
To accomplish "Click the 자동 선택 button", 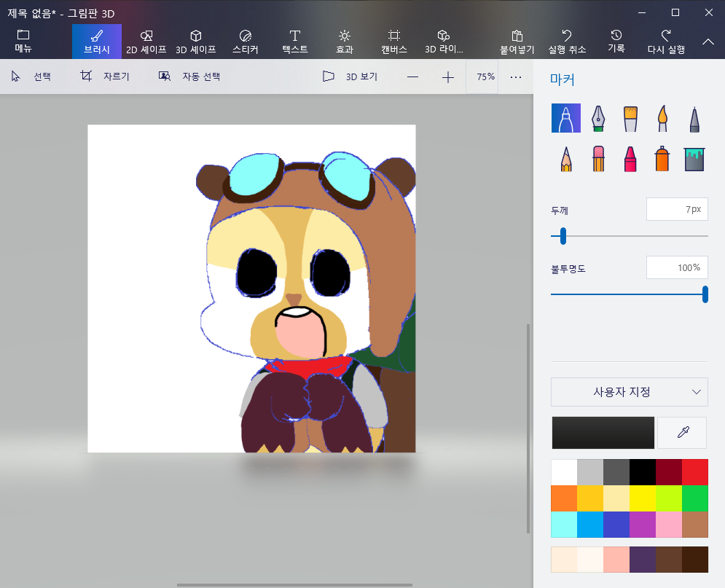I will click(x=189, y=77).
